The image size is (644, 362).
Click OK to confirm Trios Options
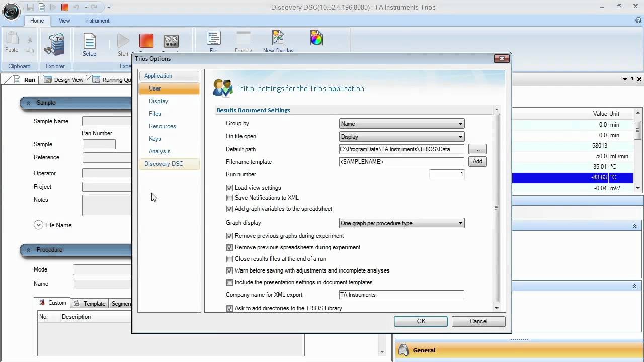(421, 321)
